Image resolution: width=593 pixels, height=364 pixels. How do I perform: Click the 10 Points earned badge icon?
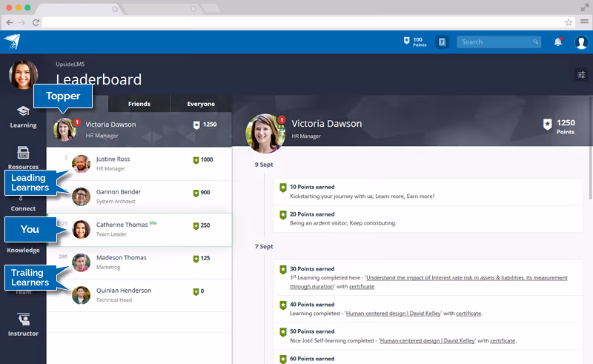tap(283, 188)
